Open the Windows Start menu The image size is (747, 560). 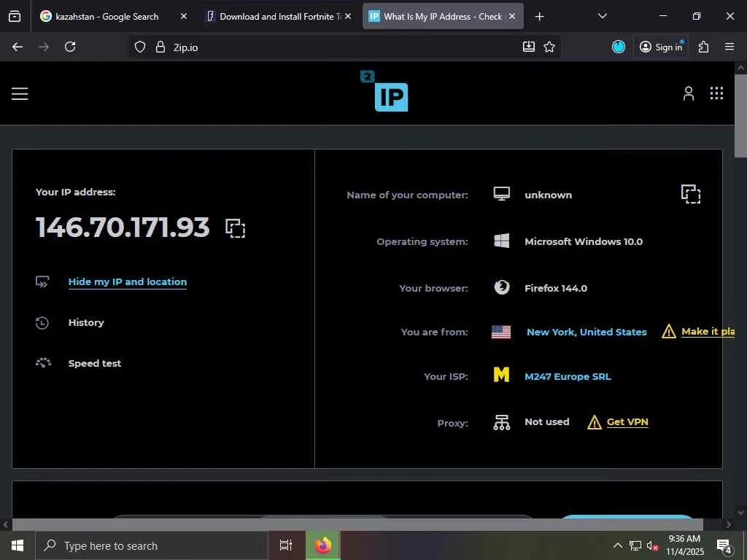18,545
